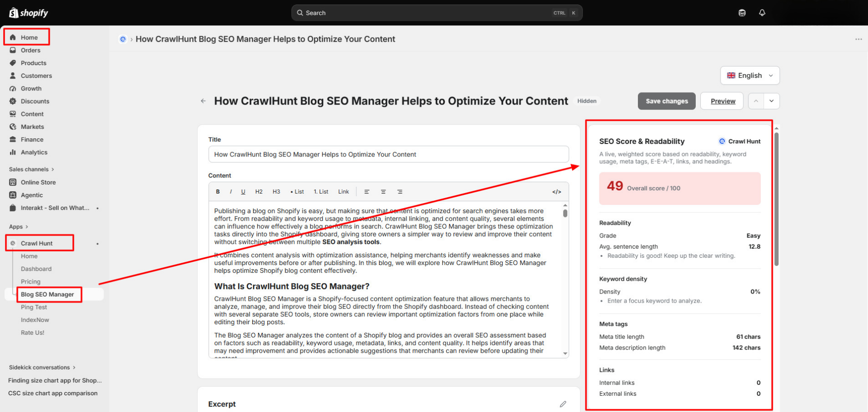This screenshot has width=868, height=412.
Task: Insert a bulleted List
Action: click(x=297, y=192)
